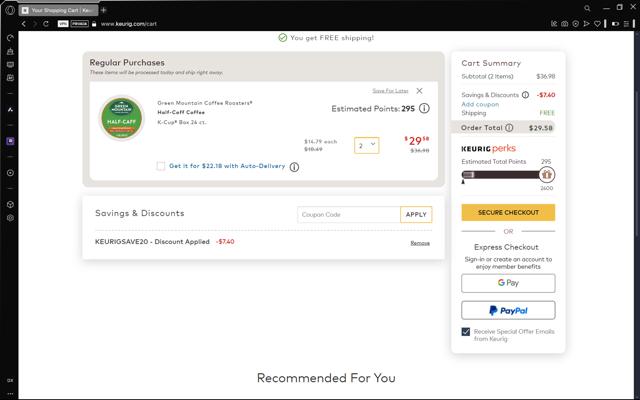Open the ad blocker shield icon

pos(576,24)
